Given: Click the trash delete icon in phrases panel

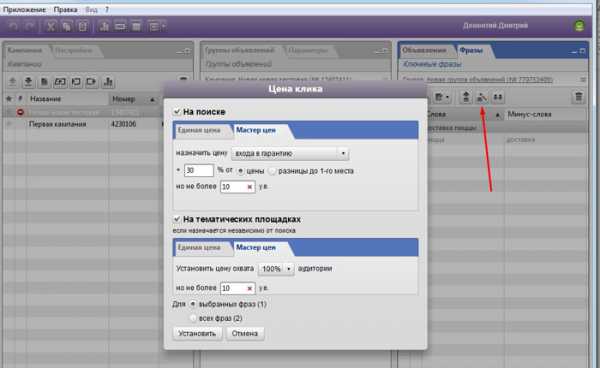Looking at the screenshot, I should tap(578, 97).
